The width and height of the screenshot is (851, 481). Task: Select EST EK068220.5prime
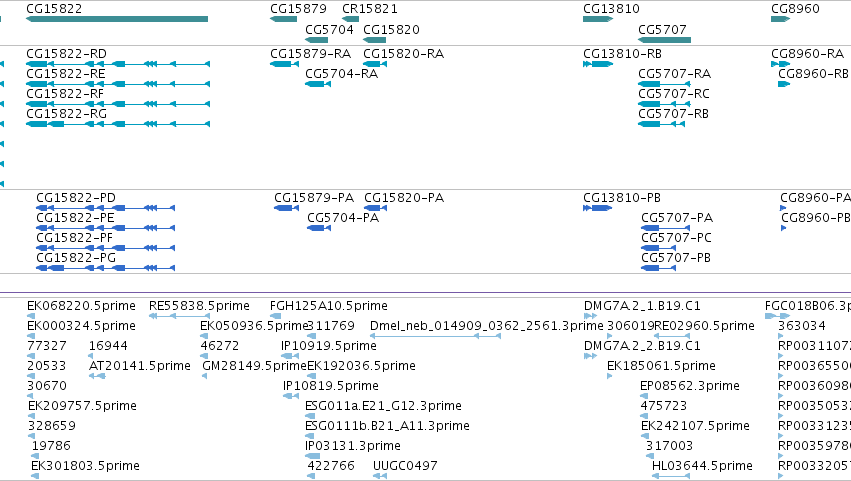click(31, 316)
